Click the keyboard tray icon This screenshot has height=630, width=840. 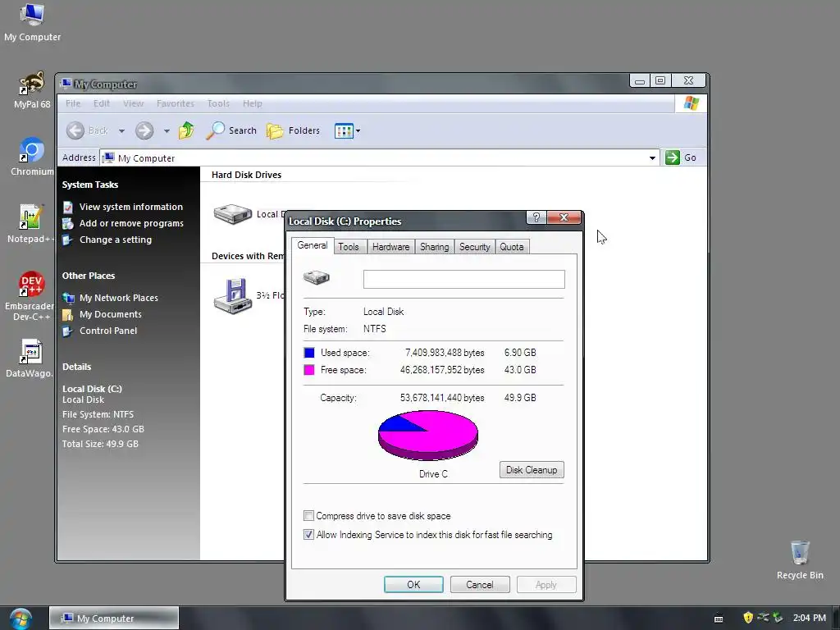719,619
